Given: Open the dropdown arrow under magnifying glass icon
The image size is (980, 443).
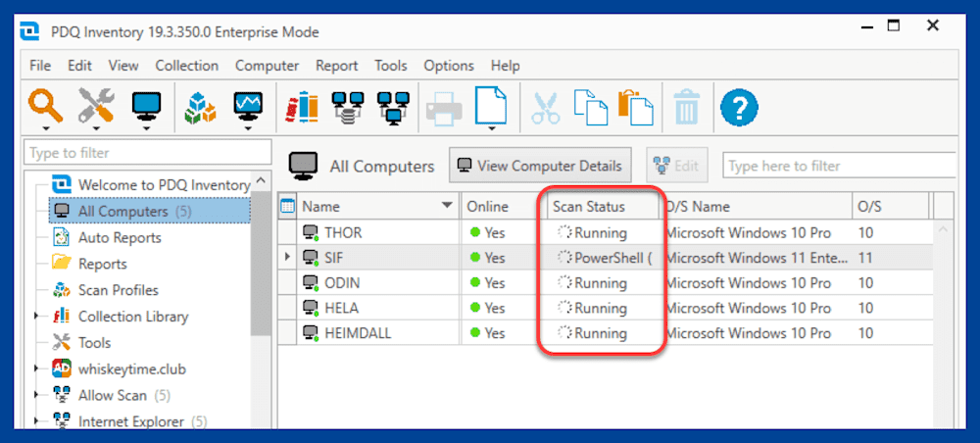Looking at the screenshot, I should click(46, 128).
